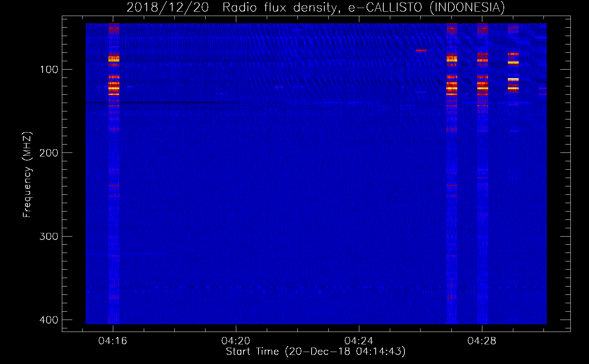Click the 04:16 time tick label
The width and height of the screenshot is (589, 364).
113,341
